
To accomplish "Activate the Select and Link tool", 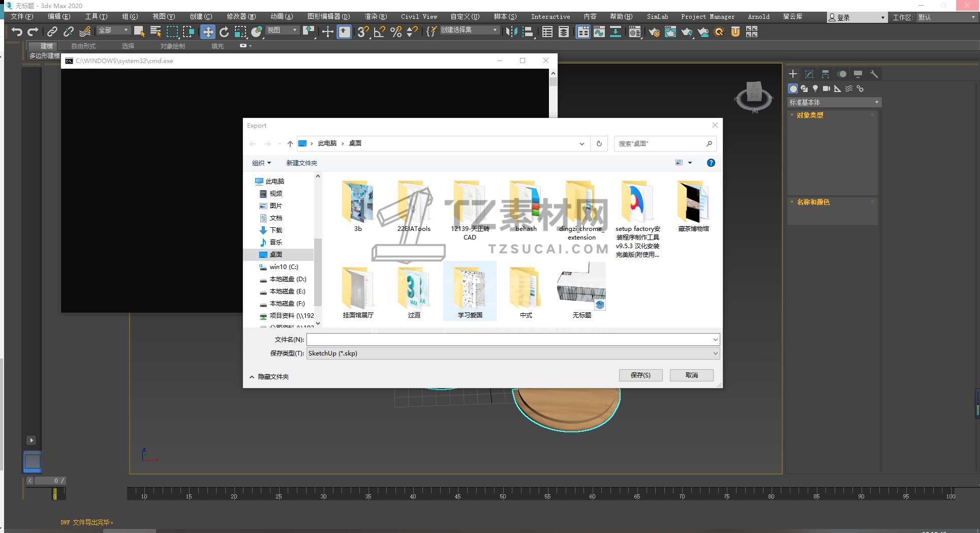I will pos(52,32).
